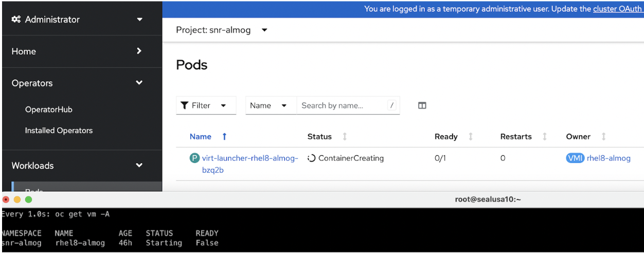Click the VMI owner badge
This screenshot has height=253, width=644.
click(x=575, y=158)
